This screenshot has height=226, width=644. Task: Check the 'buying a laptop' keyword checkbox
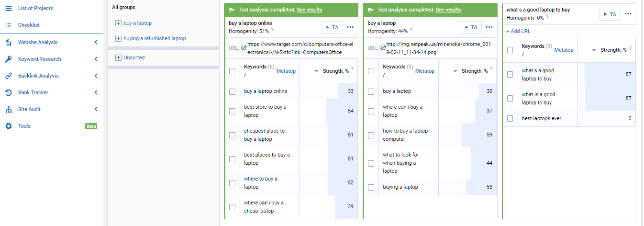371,187
